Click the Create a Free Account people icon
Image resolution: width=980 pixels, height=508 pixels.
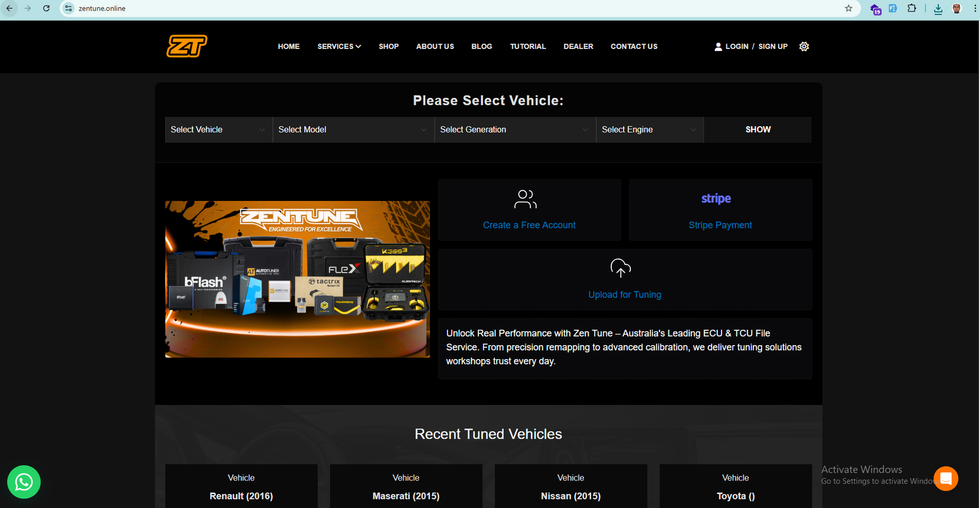click(526, 199)
